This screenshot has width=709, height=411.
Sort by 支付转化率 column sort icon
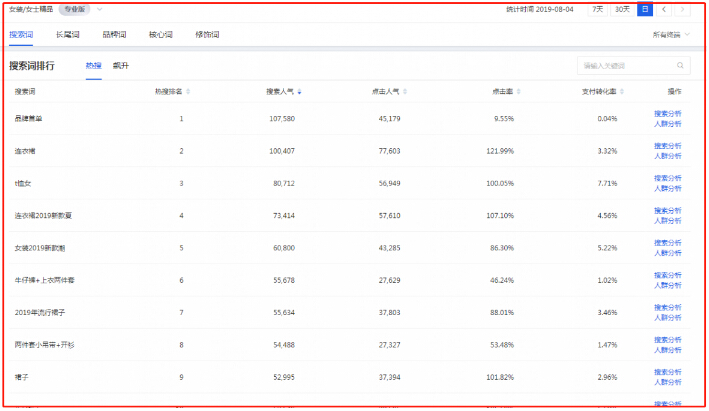click(621, 92)
